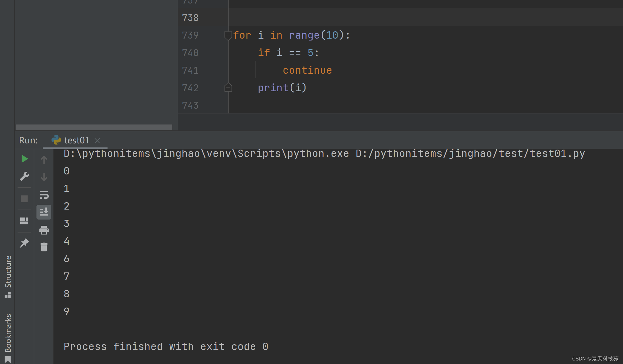Click the 'Run:' panel label

(x=28, y=140)
